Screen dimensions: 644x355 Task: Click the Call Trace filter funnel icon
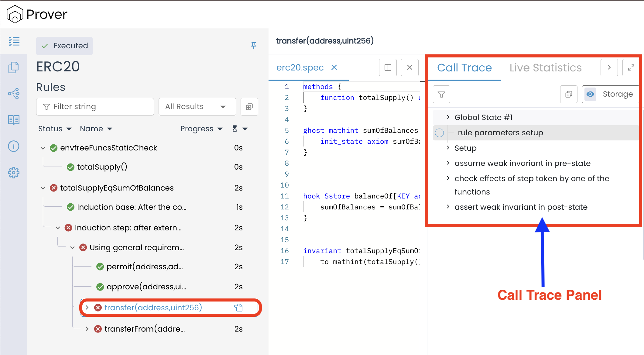click(x=441, y=94)
